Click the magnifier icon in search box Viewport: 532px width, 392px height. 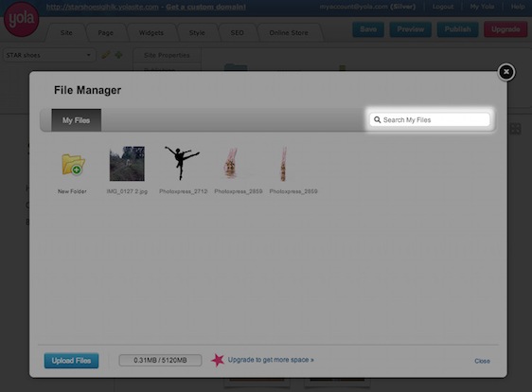pyautogui.click(x=378, y=120)
